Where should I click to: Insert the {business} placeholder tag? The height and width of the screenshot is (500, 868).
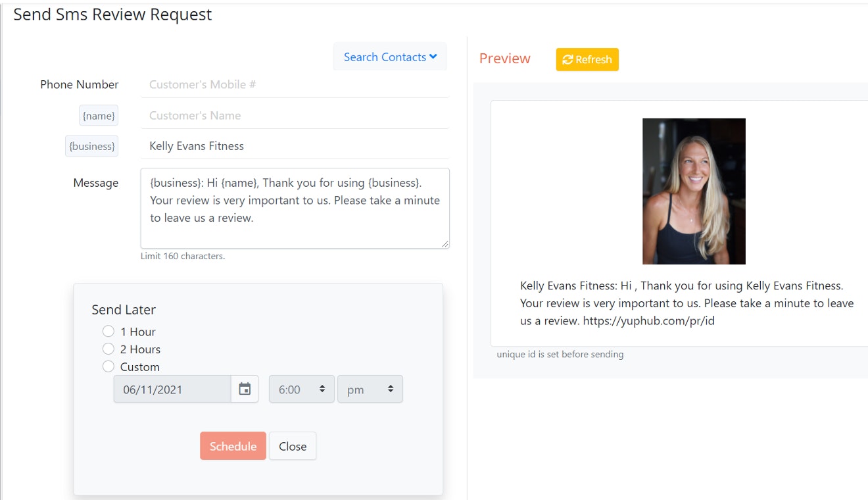[x=92, y=146]
